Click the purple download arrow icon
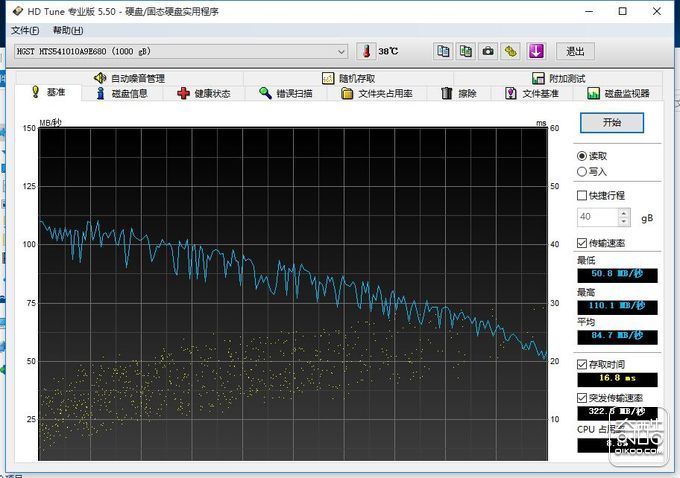680x478 pixels. pyautogui.click(x=536, y=51)
